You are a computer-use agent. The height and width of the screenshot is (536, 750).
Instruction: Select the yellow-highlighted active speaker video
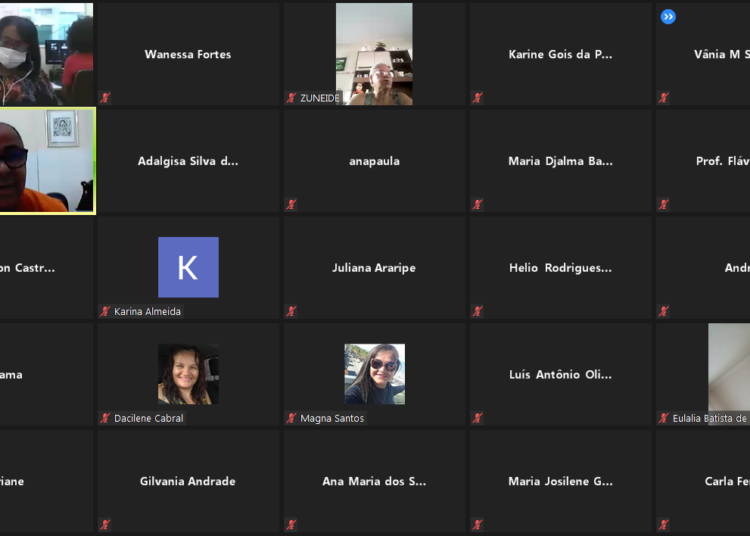(47, 161)
